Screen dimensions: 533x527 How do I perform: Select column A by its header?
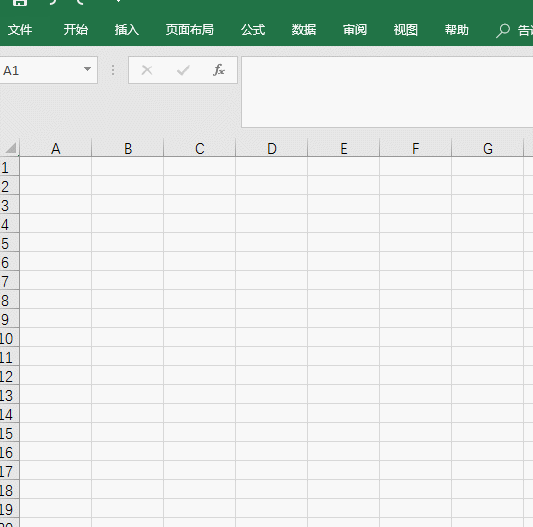(x=55, y=148)
